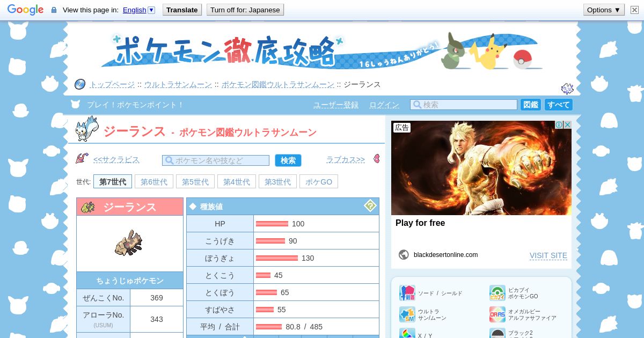
Task: Open プレイ！ポケモンポイント！ link
Action: pyautogui.click(x=135, y=105)
